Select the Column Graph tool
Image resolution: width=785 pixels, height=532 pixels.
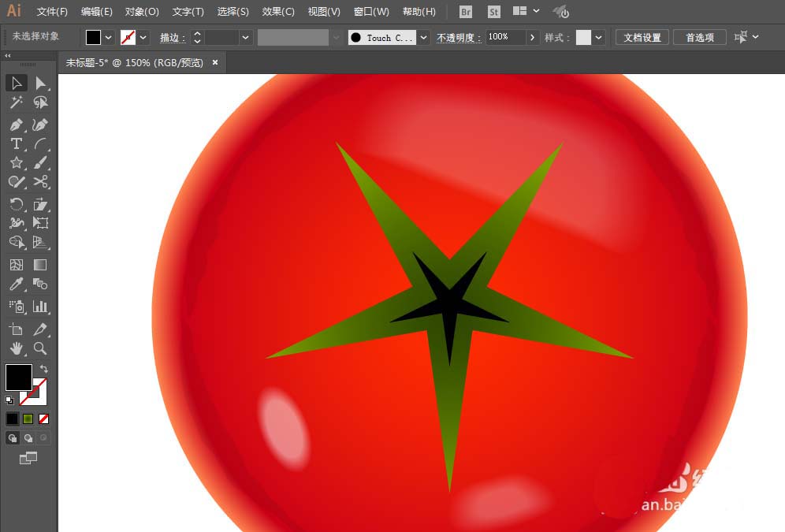click(x=40, y=307)
